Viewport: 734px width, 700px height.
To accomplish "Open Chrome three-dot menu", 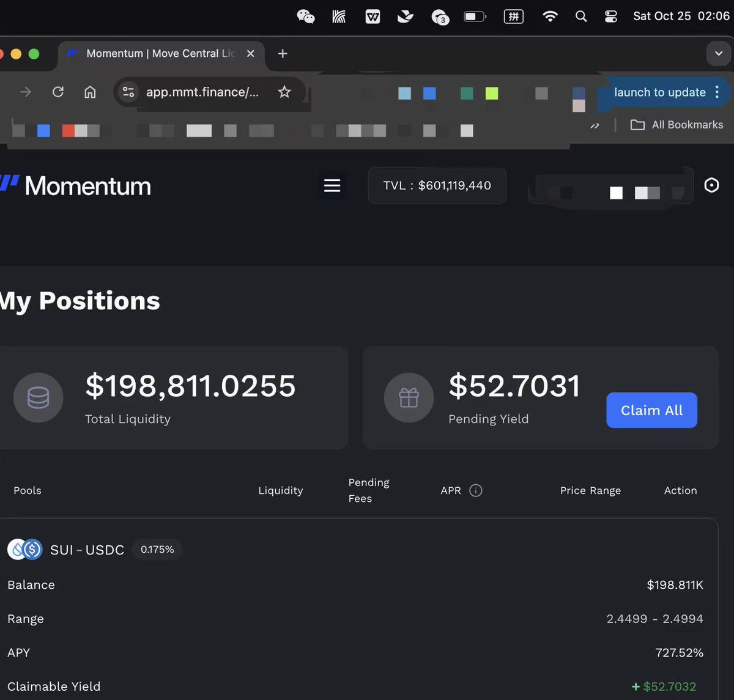I will [x=717, y=92].
